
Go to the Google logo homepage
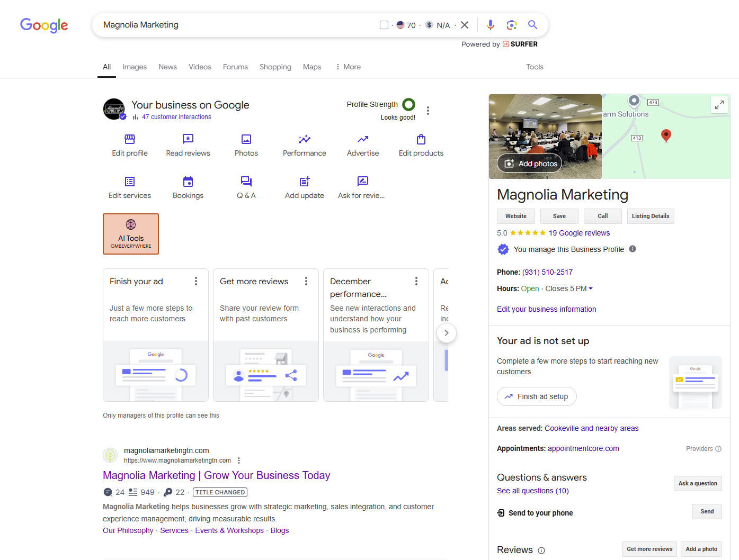tap(44, 25)
